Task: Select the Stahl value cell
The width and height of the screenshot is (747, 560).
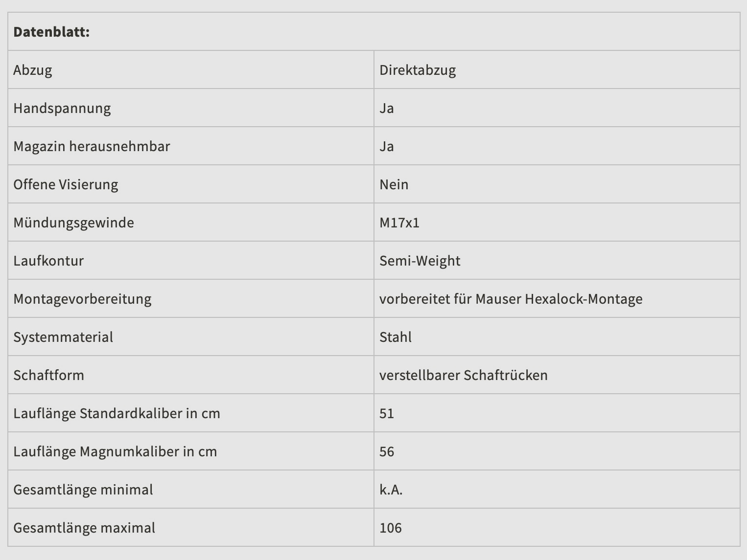Action: click(x=396, y=337)
